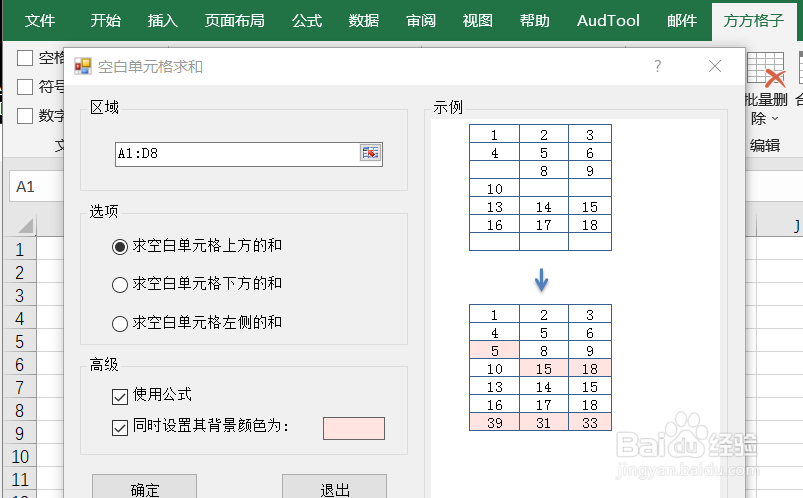This screenshot has width=803, height=498.
Task: Expand the 批量删除 dropdown arrow
Action: 775,119
